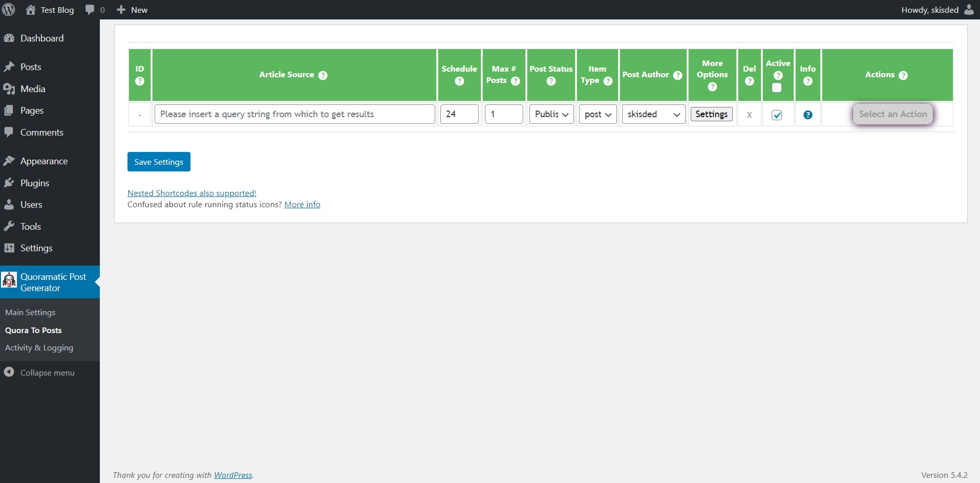Click the Comments icon in sidebar

click(9, 132)
